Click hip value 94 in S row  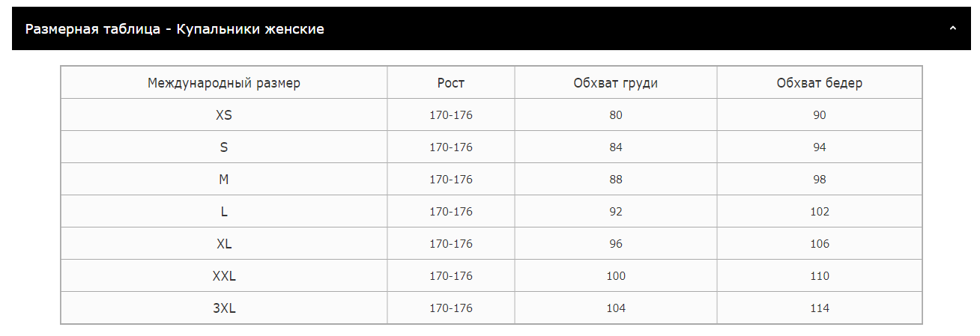point(820,147)
